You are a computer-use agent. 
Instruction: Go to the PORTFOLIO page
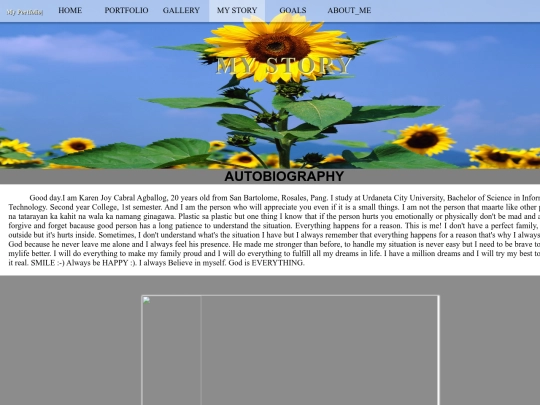(x=126, y=11)
